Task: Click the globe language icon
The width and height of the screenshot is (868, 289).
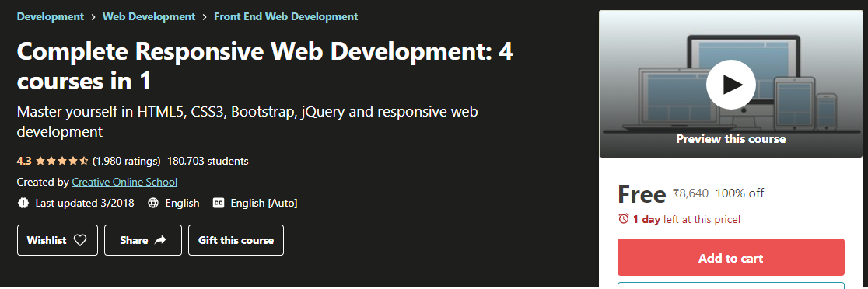Action: click(153, 203)
